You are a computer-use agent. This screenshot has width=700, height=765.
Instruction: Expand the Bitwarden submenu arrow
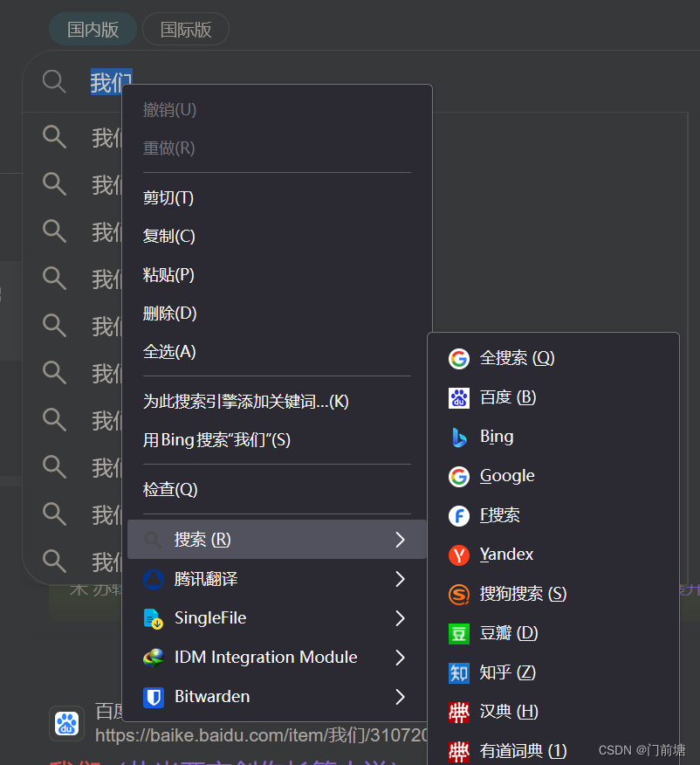coord(401,697)
